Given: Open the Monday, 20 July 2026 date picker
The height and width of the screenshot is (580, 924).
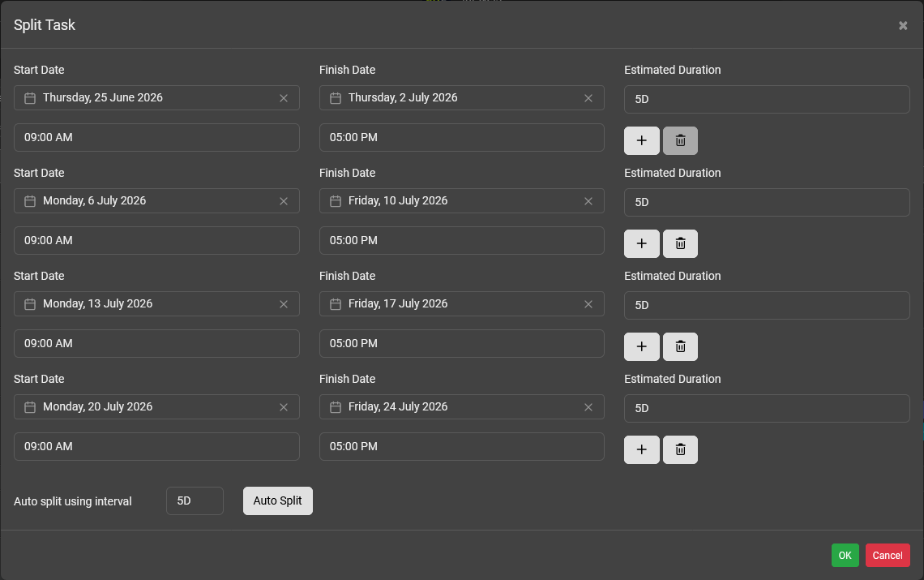Looking at the screenshot, I should [x=30, y=407].
